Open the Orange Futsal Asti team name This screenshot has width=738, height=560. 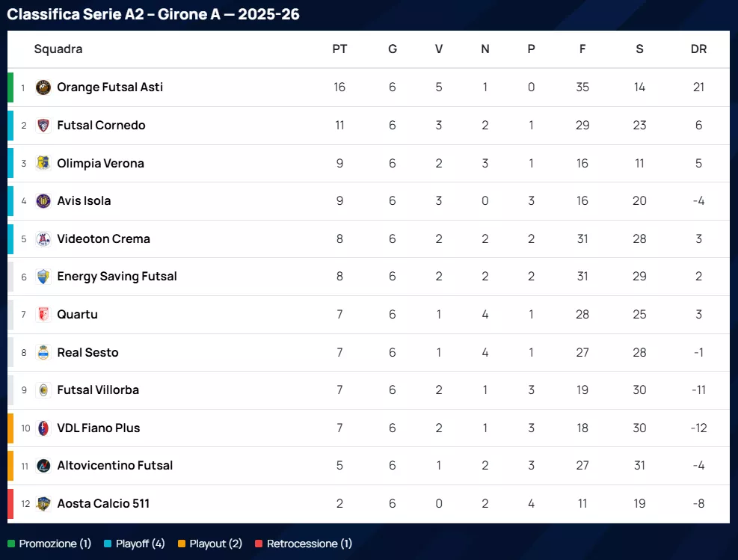pyautogui.click(x=110, y=87)
